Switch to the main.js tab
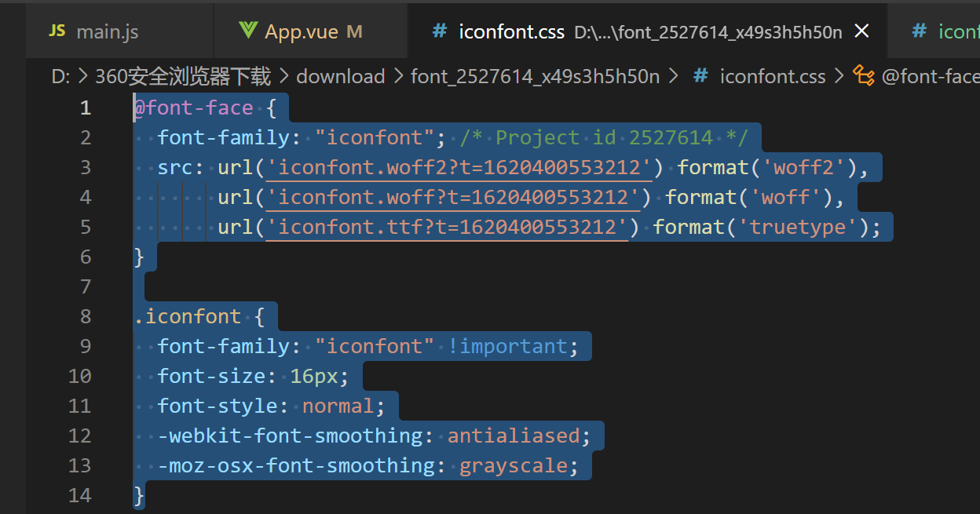Screen dimensions: 980x514 click(107, 31)
